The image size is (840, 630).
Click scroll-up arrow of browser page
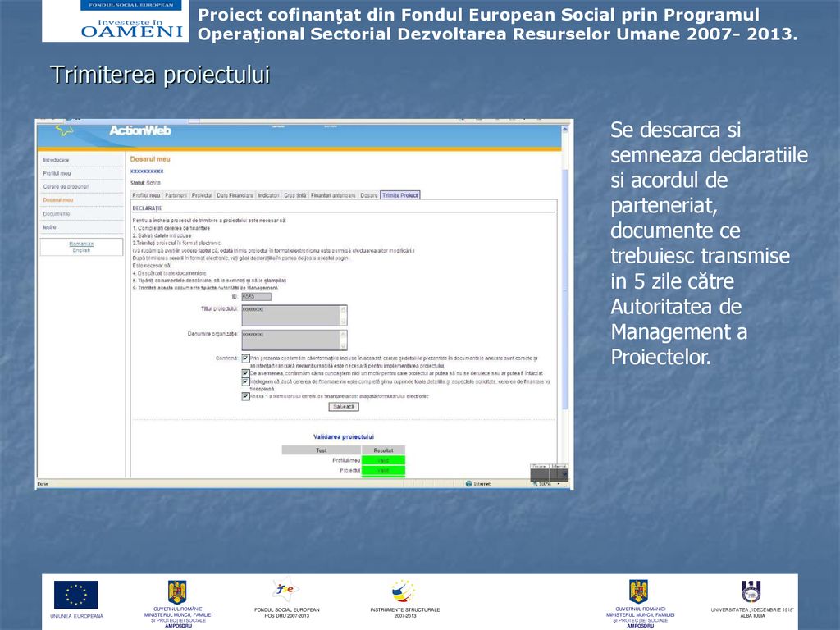coord(564,130)
